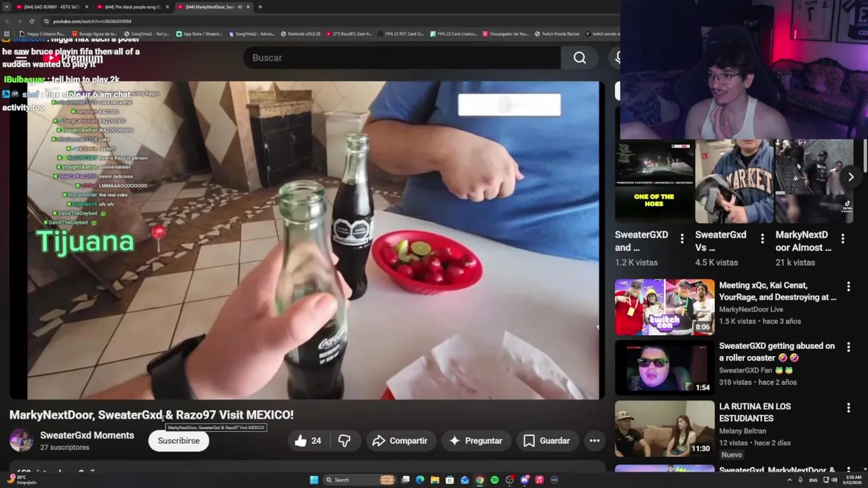868x488 pixels.
Task: Click the Suscribirse button
Action: [x=178, y=441]
